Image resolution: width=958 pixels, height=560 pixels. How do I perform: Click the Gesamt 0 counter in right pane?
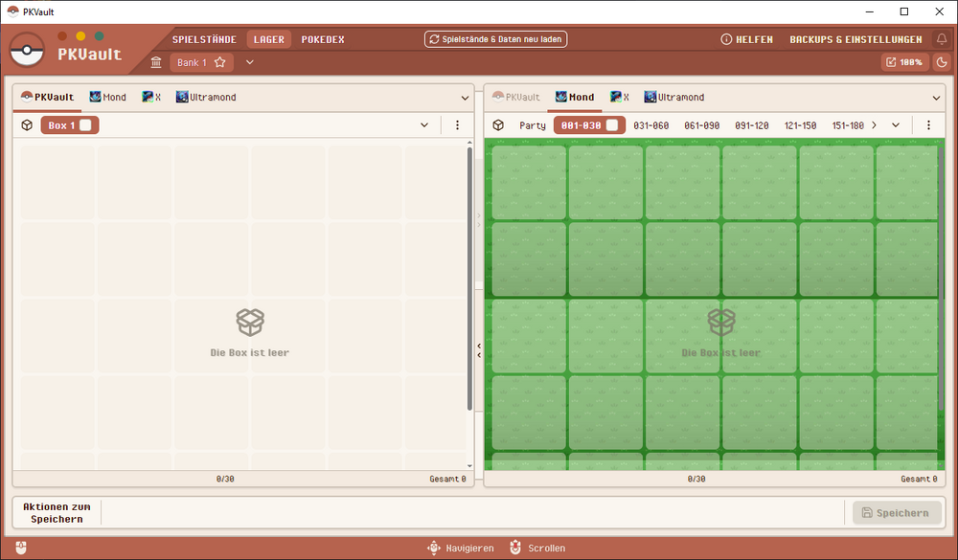click(x=919, y=479)
